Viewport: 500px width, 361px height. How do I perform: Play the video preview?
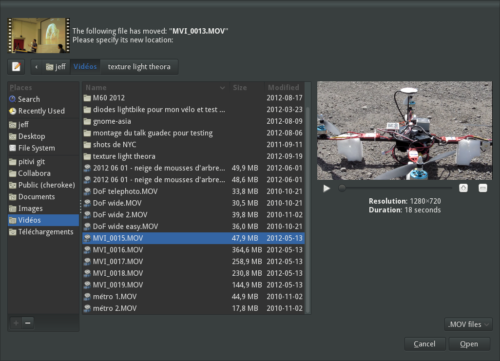pos(327,188)
